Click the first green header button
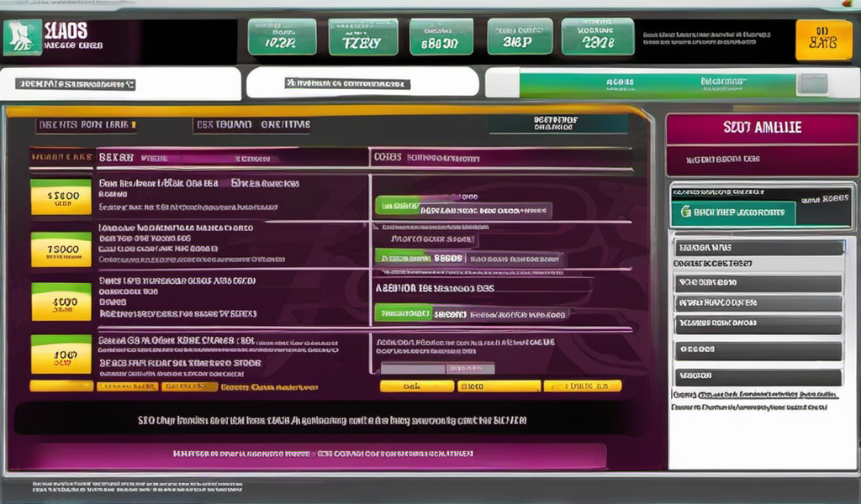Image resolution: width=861 pixels, height=504 pixels. point(282,37)
